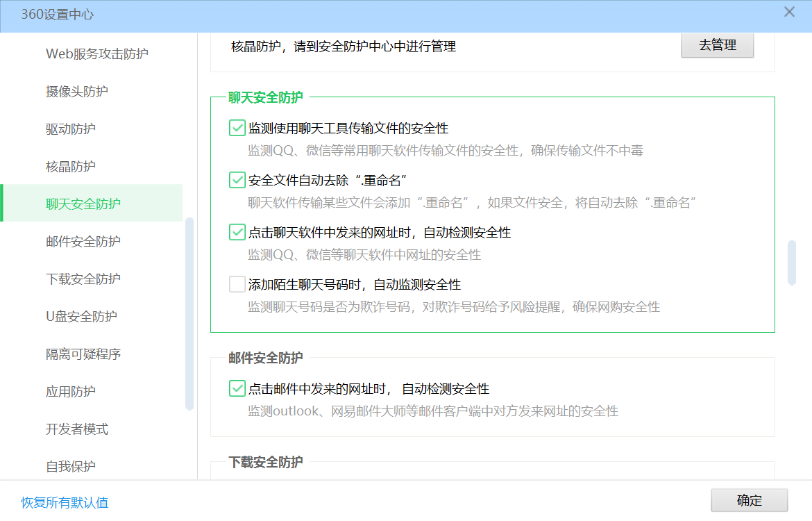The height and width of the screenshot is (521, 812).
Task: Go to 驱动防护 section
Action: (x=70, y=129)
